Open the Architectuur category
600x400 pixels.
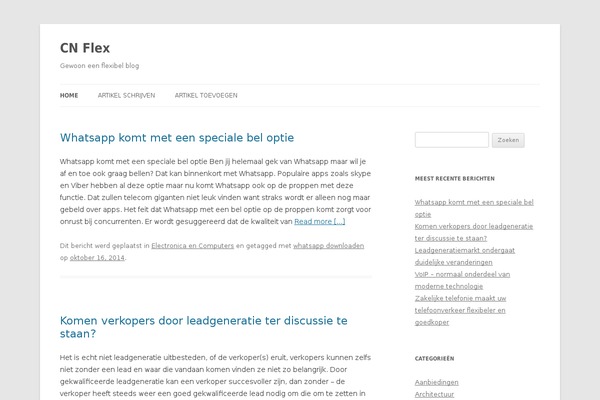point(434,394)
